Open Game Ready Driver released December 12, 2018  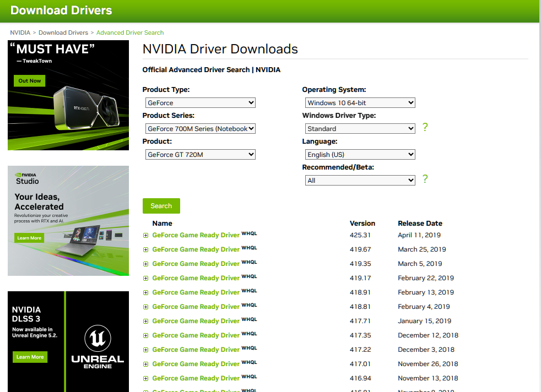[196, 335]
